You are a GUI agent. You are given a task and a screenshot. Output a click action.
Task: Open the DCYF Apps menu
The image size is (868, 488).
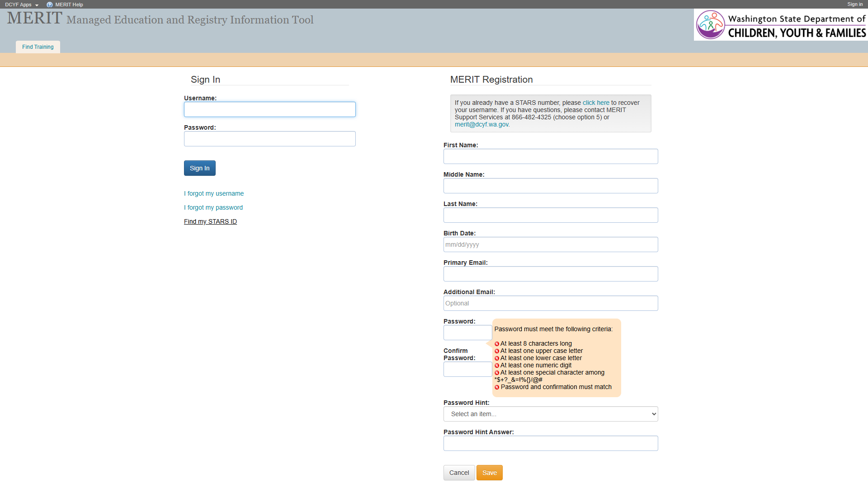[17, 5]
